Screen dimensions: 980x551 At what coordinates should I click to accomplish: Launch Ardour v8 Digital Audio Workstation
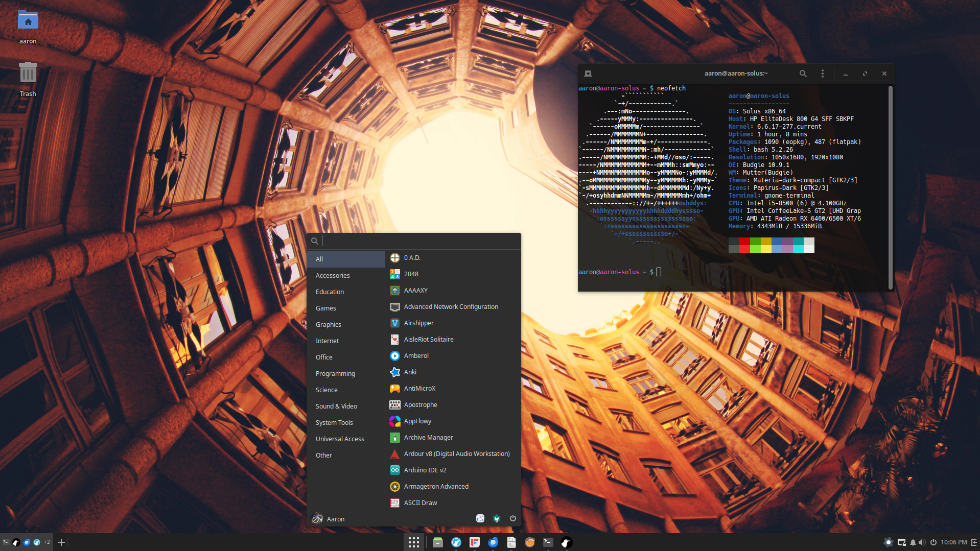[453, 454]
